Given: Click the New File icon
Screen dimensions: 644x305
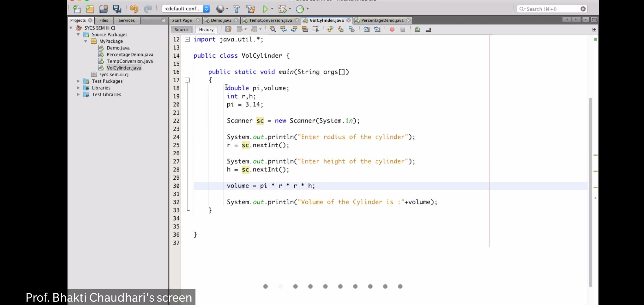Looking at the screenshot, I should coord(77,9).
